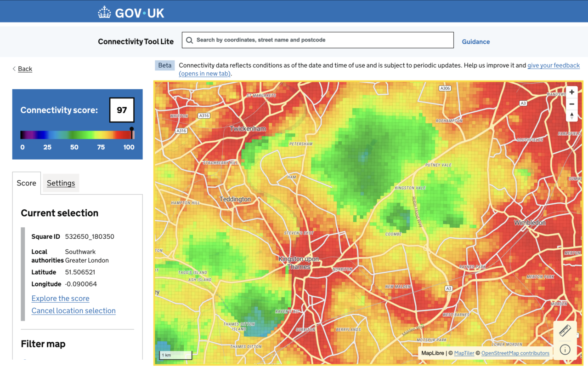
Task: Open OpenStreetMap contributors link
Action: 515,353
